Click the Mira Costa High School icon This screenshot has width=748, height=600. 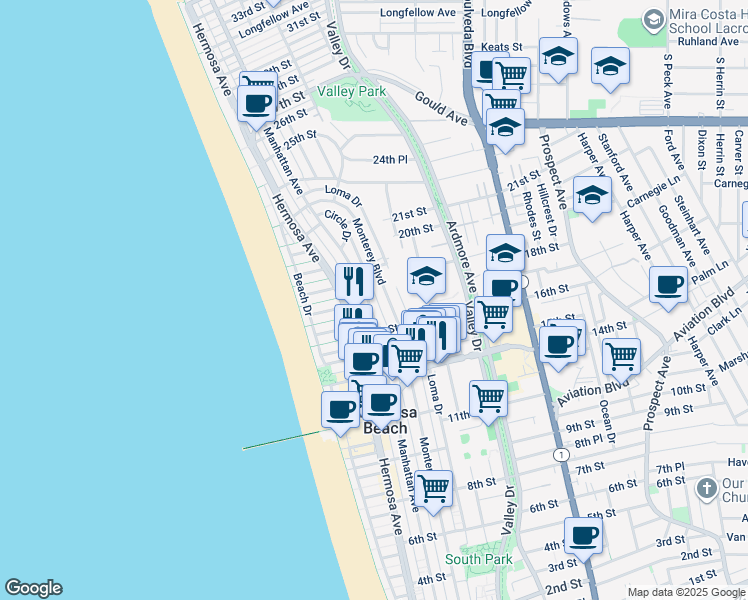[x=653, y=20]
